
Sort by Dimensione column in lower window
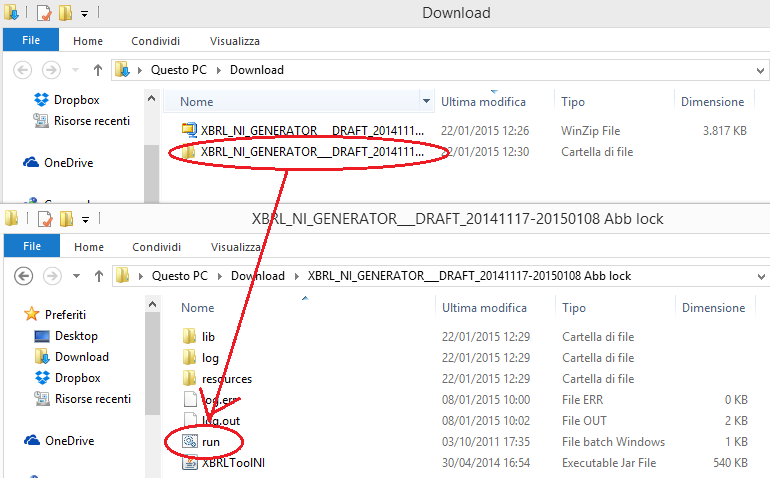pyautogui.click(x=712, y=308)
